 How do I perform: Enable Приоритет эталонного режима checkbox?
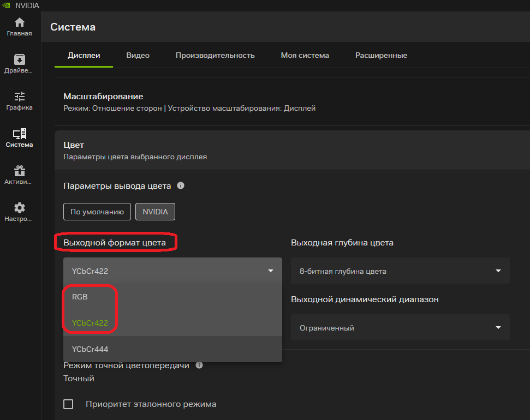[x=68, y=404]
